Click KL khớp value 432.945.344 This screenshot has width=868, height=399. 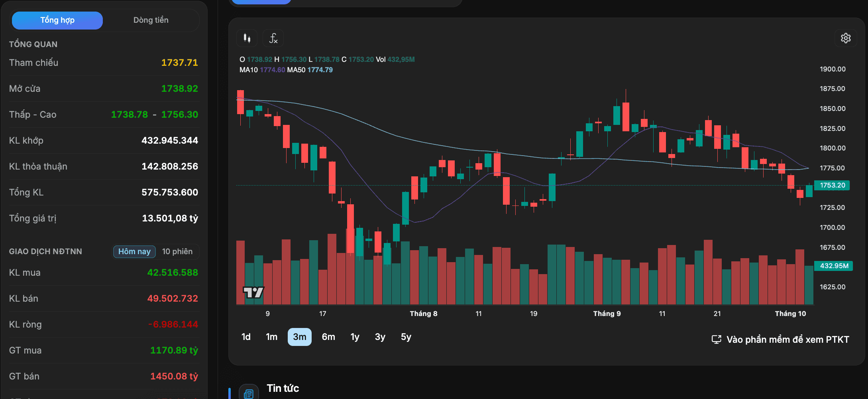point(170,140)
